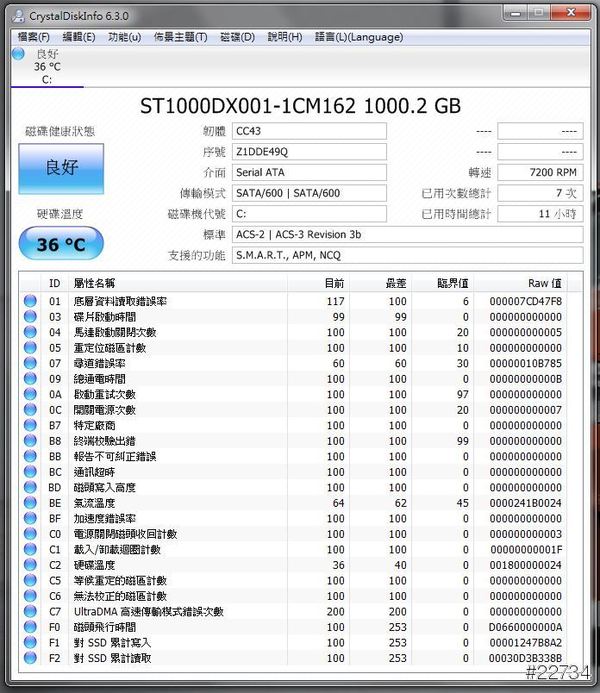Image resolution: width=600 pixels, height=693 pixels.
Task: Click status icon for attribute F0
Action: click(30, 627)
